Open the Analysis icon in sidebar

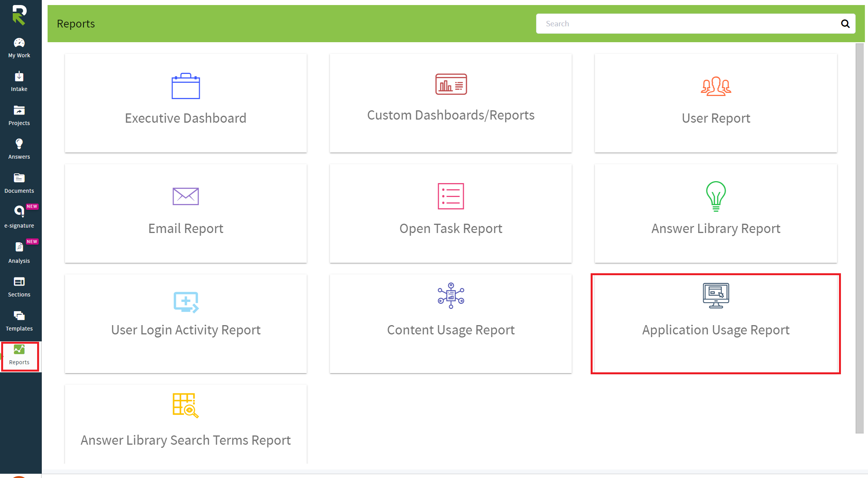point(19,247)
